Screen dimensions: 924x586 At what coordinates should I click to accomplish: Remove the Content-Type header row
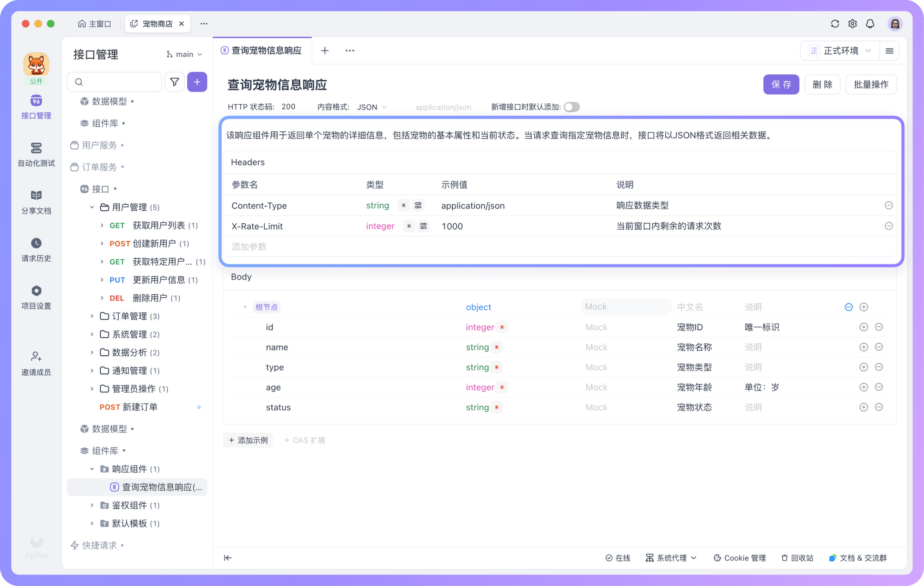tap(889, 205)
